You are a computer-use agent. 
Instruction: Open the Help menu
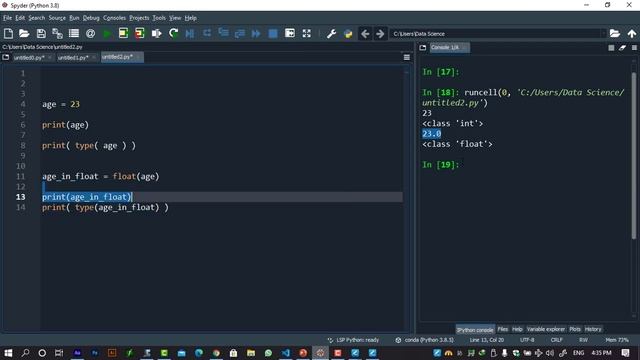click(x=191, y=18)
